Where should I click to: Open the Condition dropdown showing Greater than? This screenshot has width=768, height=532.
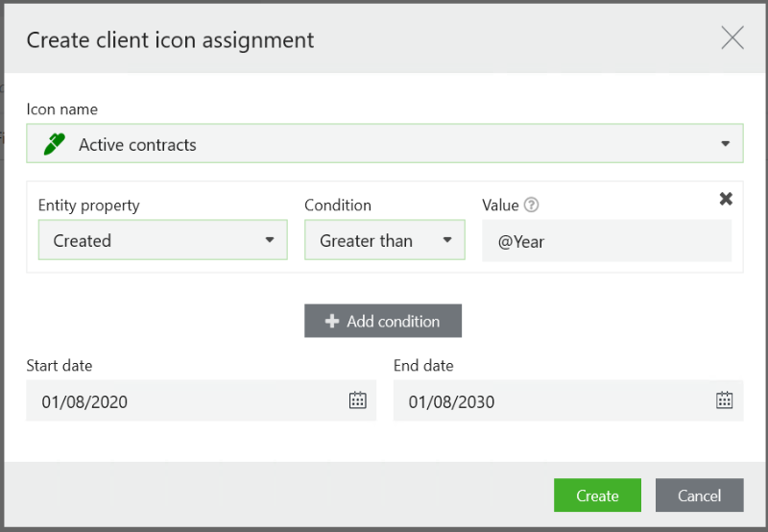click(x=385, y=240)
